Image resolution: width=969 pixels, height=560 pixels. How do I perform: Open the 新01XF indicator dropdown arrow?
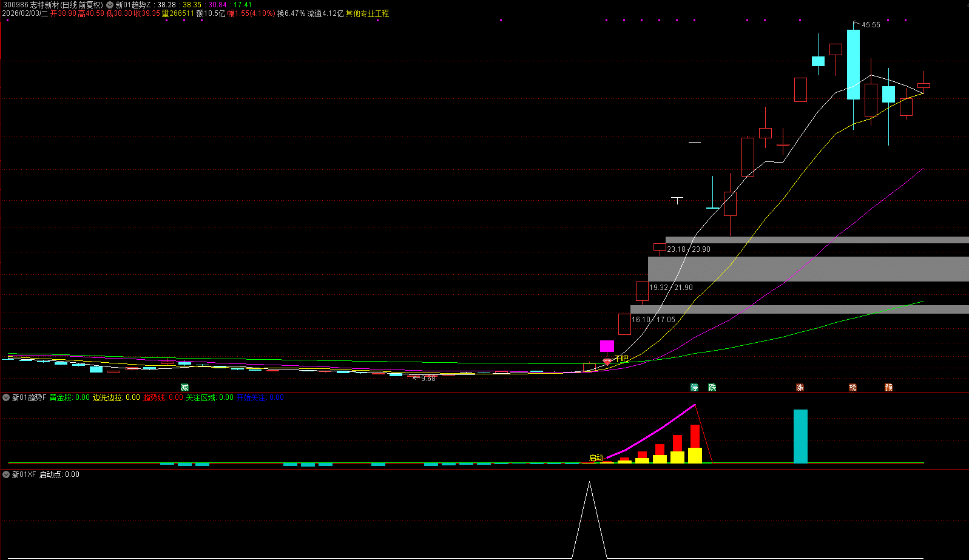(6, 474)
